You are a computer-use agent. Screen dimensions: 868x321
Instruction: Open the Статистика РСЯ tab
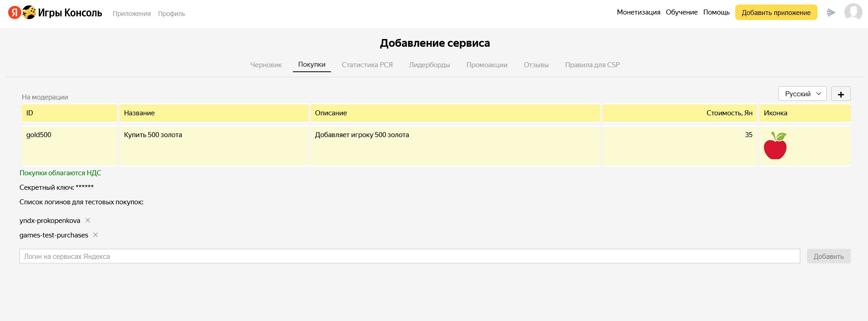367,65
